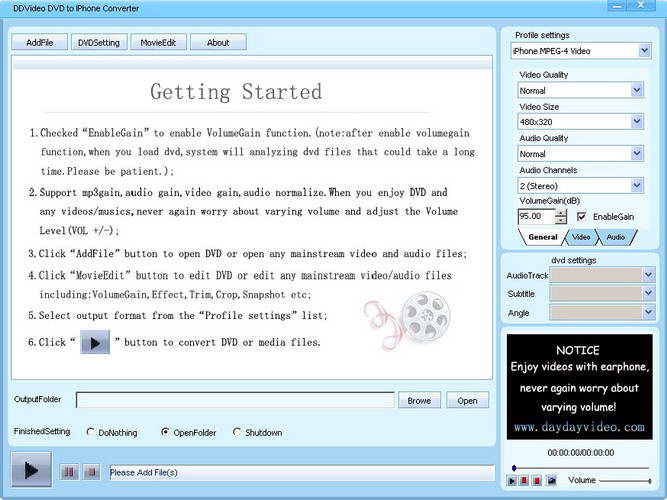Click the play icon in step 6
The image size is (667, 500).
pos(95,342)
